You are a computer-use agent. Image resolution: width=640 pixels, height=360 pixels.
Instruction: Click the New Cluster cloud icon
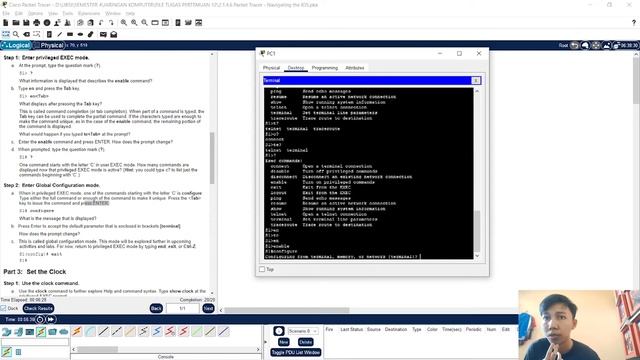(585, 45)
